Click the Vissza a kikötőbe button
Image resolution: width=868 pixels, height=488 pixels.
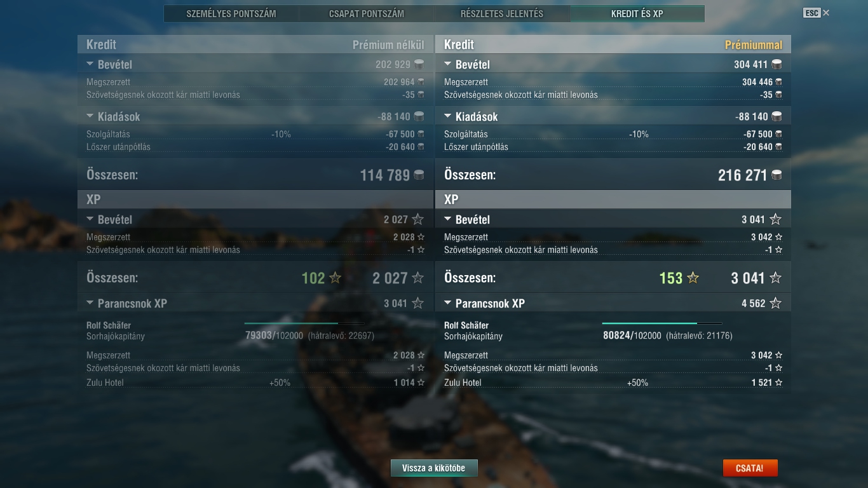[434, 468]
